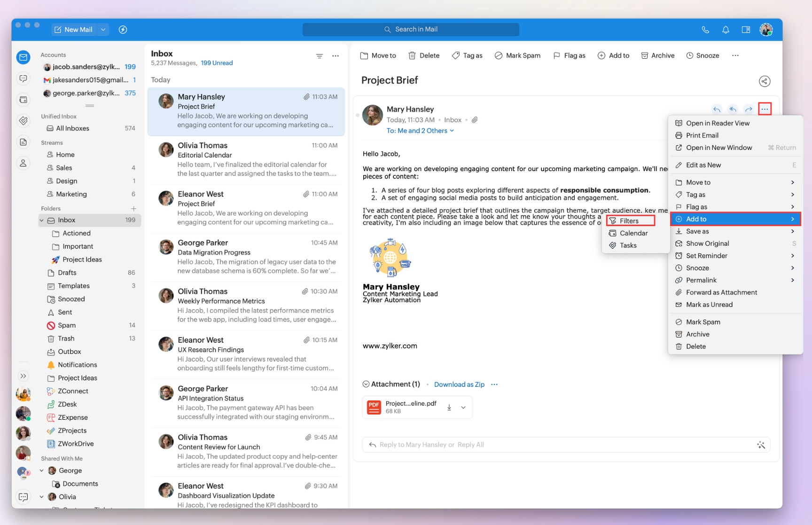Download the Project guideline PDF
This screenshot has height=525, width=812.
tap(449, 407)
